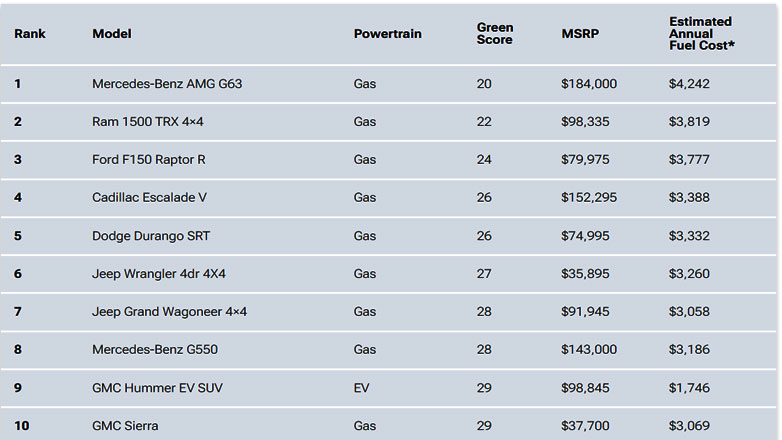The image size is (782, 440).
Task: Click the Ford F150 Raptor R row
Action: [x=149, y=160]
